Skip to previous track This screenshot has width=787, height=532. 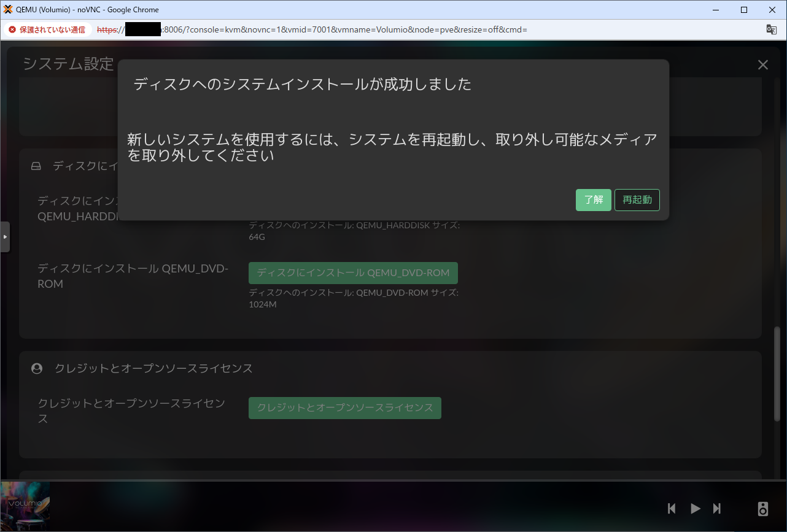click(x=672, y=508)
